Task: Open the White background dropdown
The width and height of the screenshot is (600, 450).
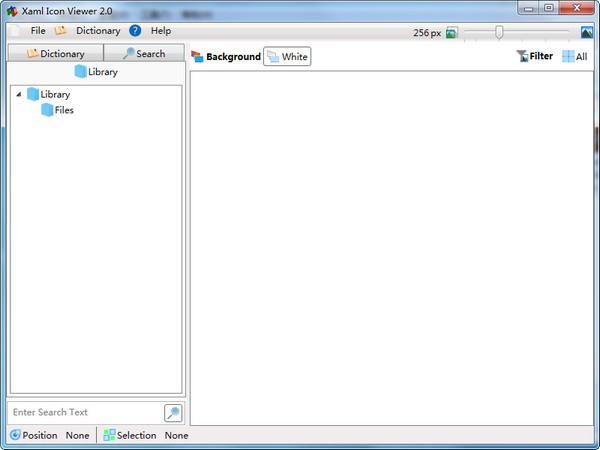Action: pyautogui.click(x=287, y=57)
